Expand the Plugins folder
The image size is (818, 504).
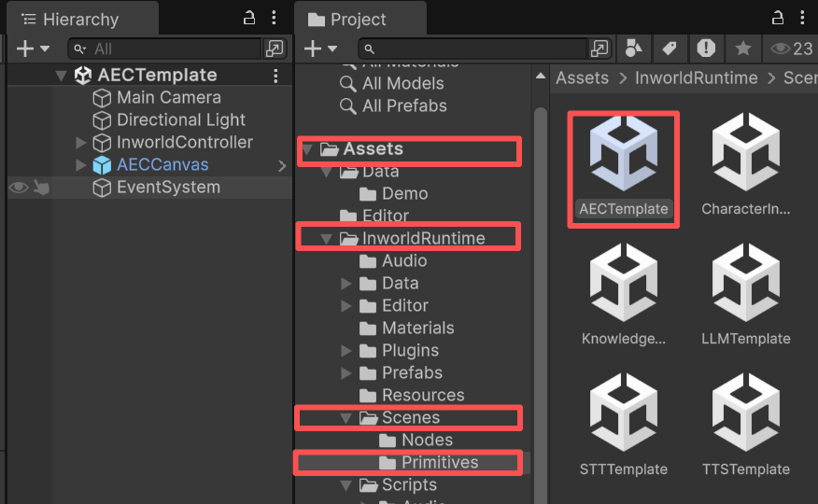(346, 350)
